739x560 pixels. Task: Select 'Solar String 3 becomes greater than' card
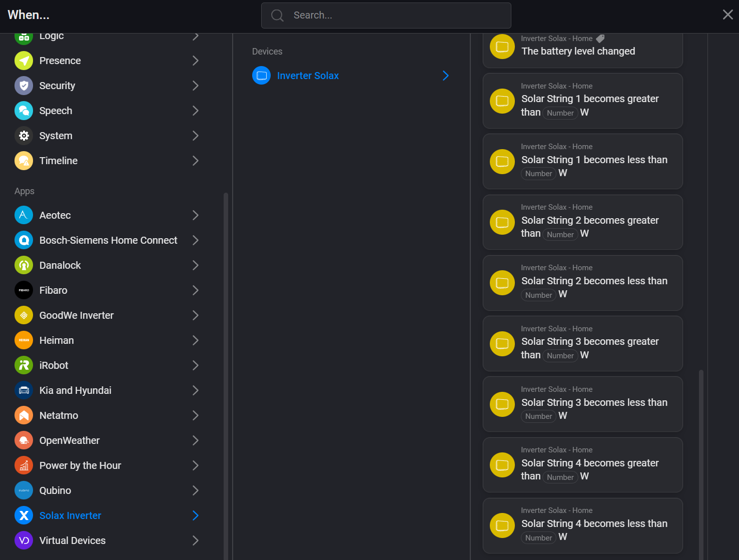pyautogui.click(x=582, y=343)
